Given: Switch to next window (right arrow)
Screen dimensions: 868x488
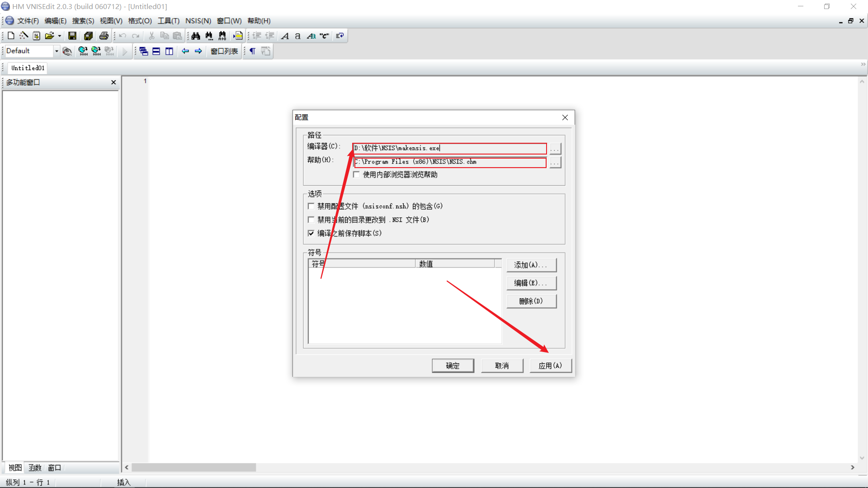Looking at the screenshot, I should 198,51.
